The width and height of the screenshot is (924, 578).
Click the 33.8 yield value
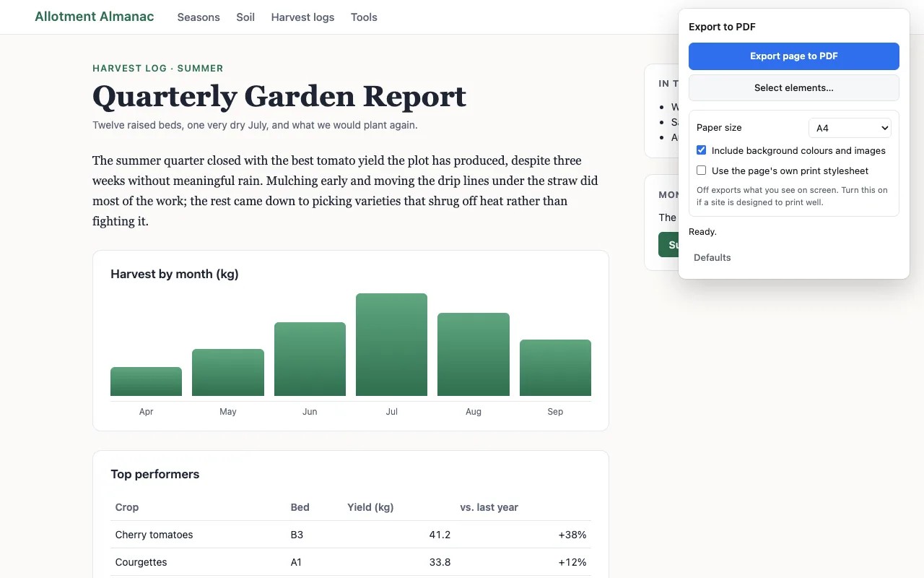440,562
